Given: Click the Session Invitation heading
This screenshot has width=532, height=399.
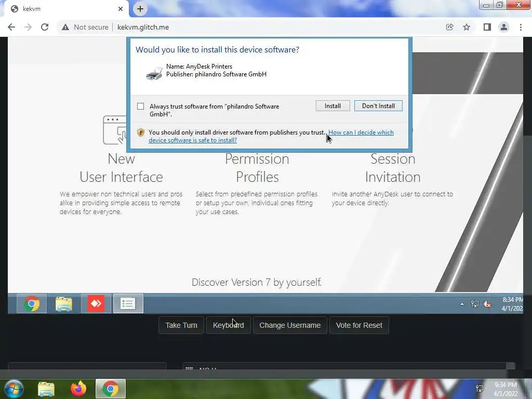Looking at the screenshot, I should pos(393,168).
